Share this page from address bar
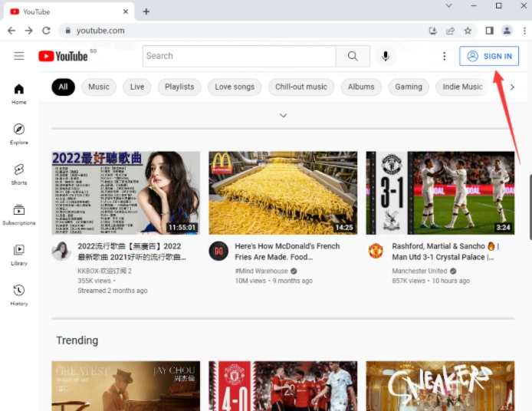The width and height of the screenshot is (532, 411). 450,31
